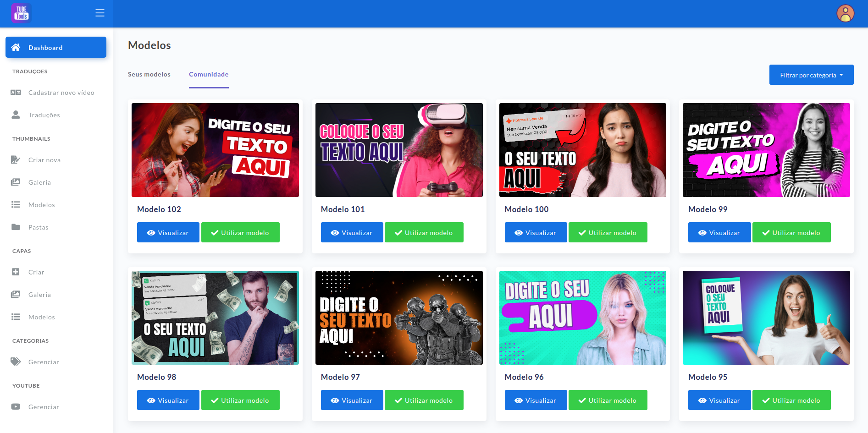Viewport: 868px width, 433px height.
Task: Click the Galeria image icon under Thumbnails
Action: [15, 182]
